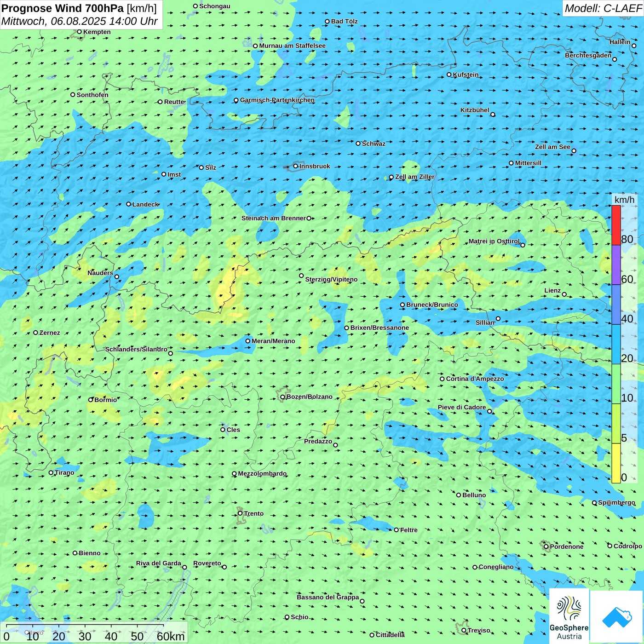Click the Cortina d'Ampezzo marker
This screenshot has width=644, height=644.
[443, 379]
